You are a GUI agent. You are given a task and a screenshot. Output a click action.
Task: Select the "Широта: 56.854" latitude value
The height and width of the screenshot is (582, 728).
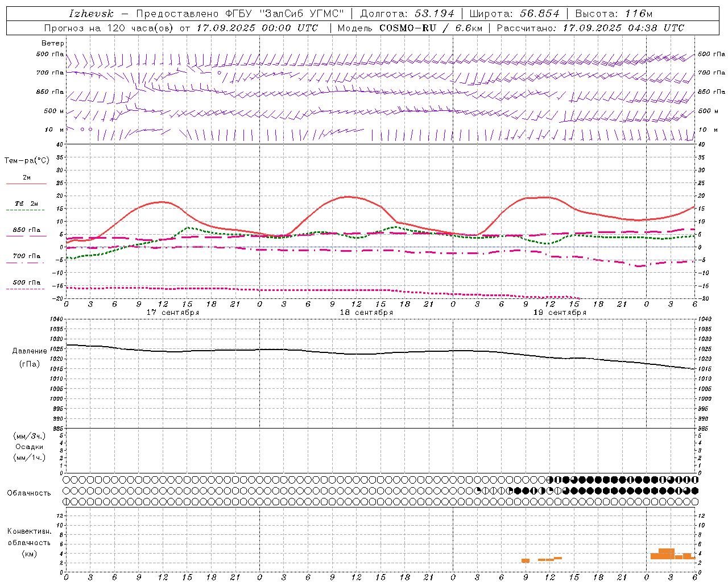tap(515, 14)
